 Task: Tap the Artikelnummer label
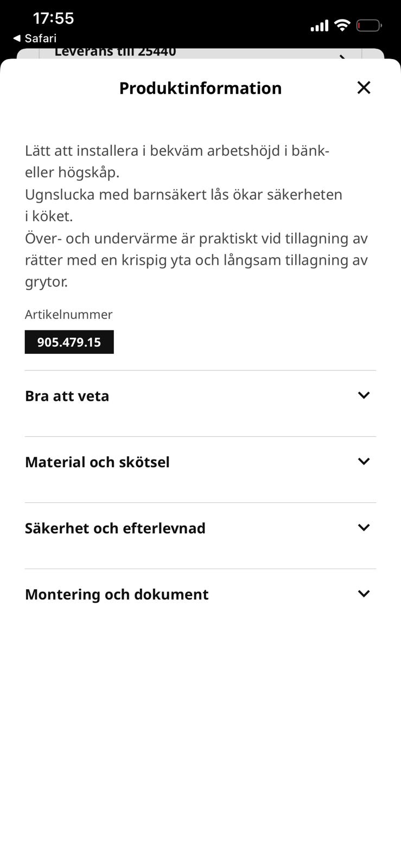coord(68,315)
